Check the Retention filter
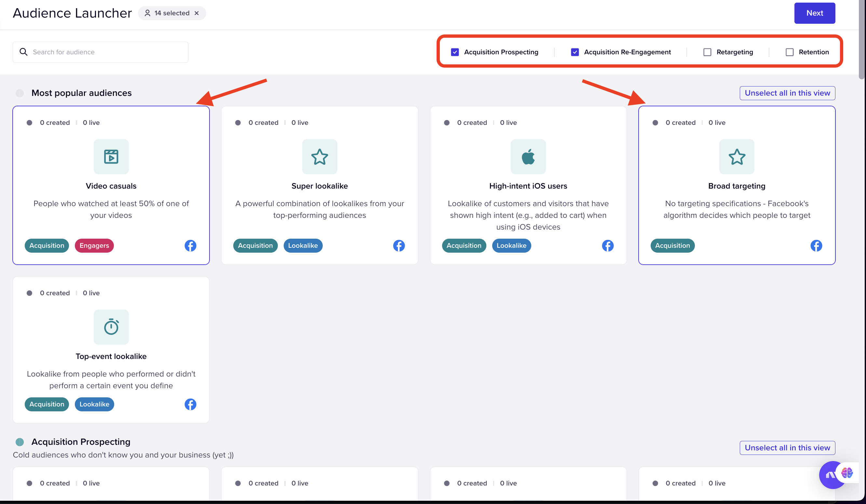The width and height of the screenshot is (866, 504). (789, 52)
